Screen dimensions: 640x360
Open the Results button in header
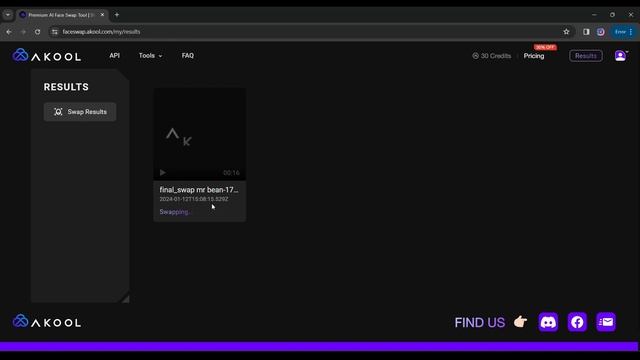tap(586, 56)
